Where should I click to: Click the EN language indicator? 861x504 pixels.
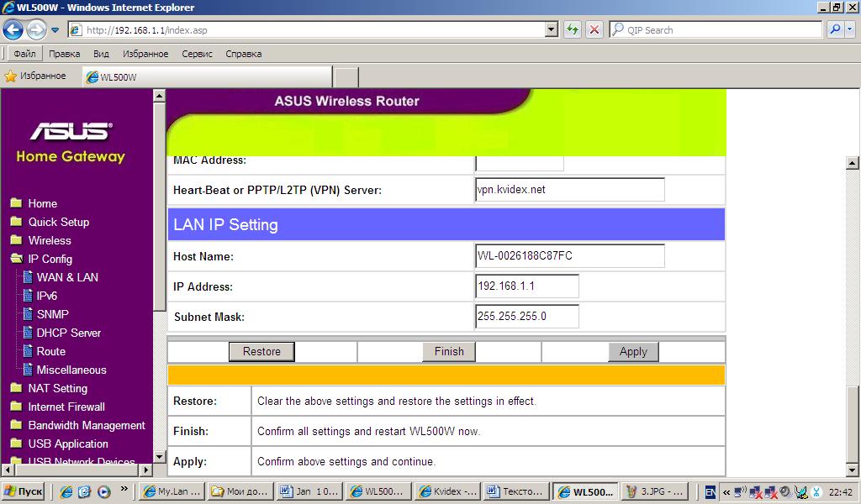[710, 492]
